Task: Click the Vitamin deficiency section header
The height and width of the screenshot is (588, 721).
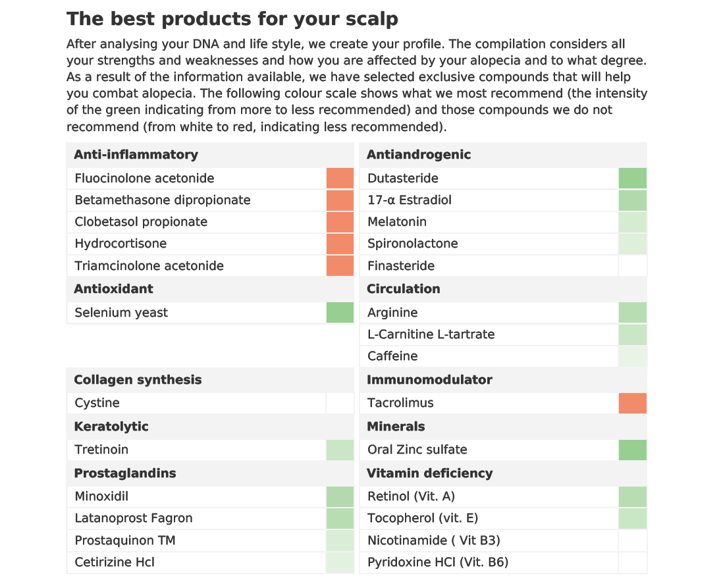Action: pyautogui.click(x=429, y=473)
